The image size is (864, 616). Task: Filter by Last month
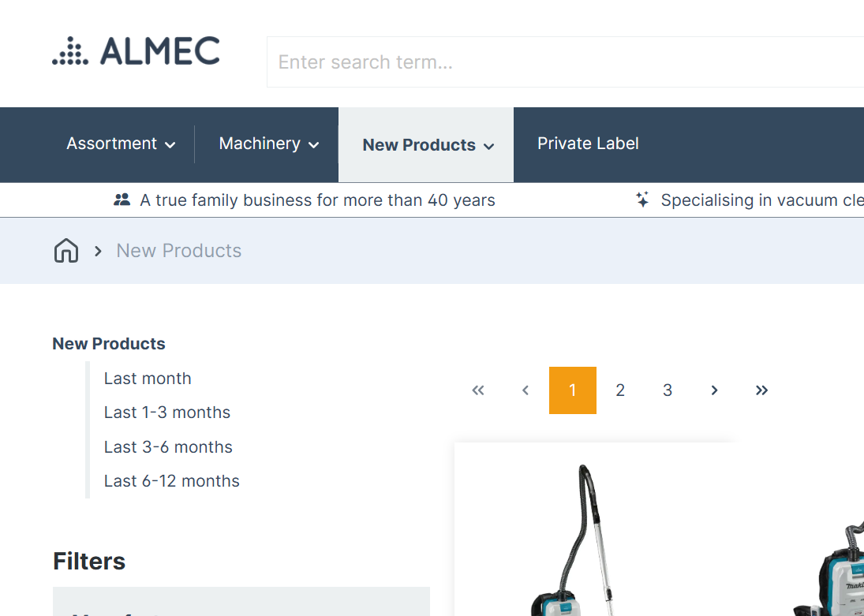tap(148, 379)
